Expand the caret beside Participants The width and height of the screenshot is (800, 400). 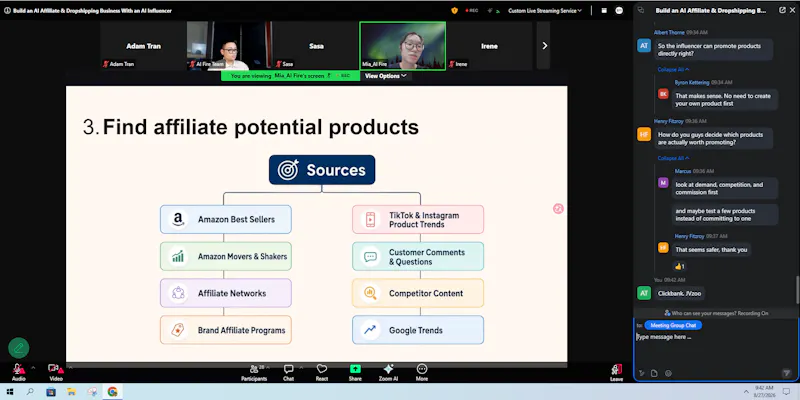click(269, 367)
